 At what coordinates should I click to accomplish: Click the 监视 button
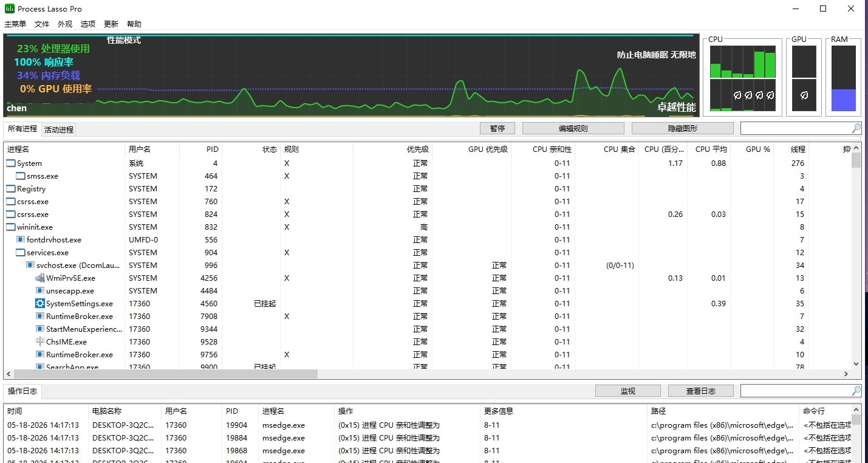(x=628, y=391)
